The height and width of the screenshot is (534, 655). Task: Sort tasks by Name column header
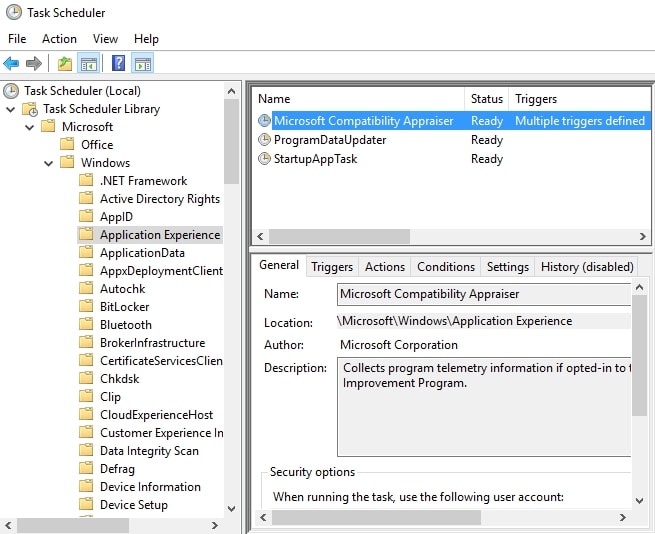point(359,99)
